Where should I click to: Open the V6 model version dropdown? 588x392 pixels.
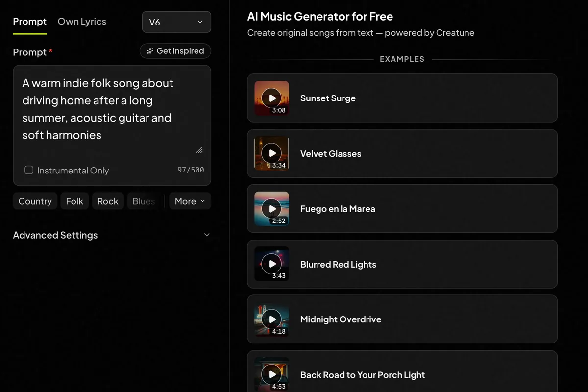pyautogui.click(x=176, y=22)
